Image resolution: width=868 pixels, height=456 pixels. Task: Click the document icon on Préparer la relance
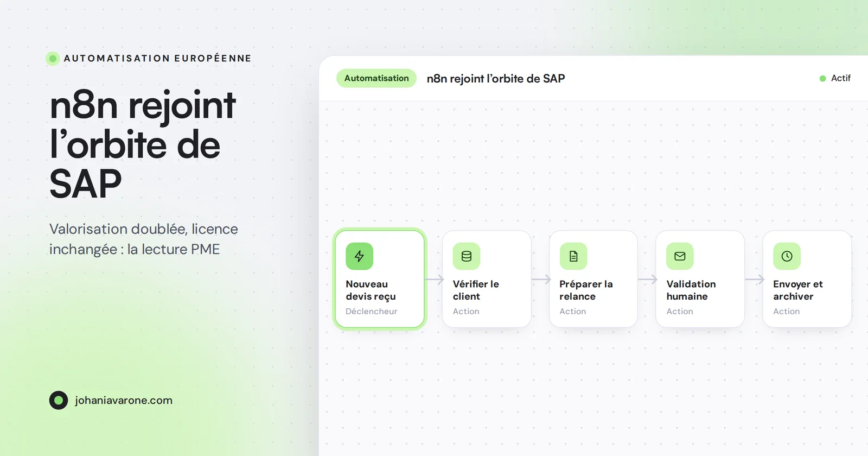click(x=573, y=256)
